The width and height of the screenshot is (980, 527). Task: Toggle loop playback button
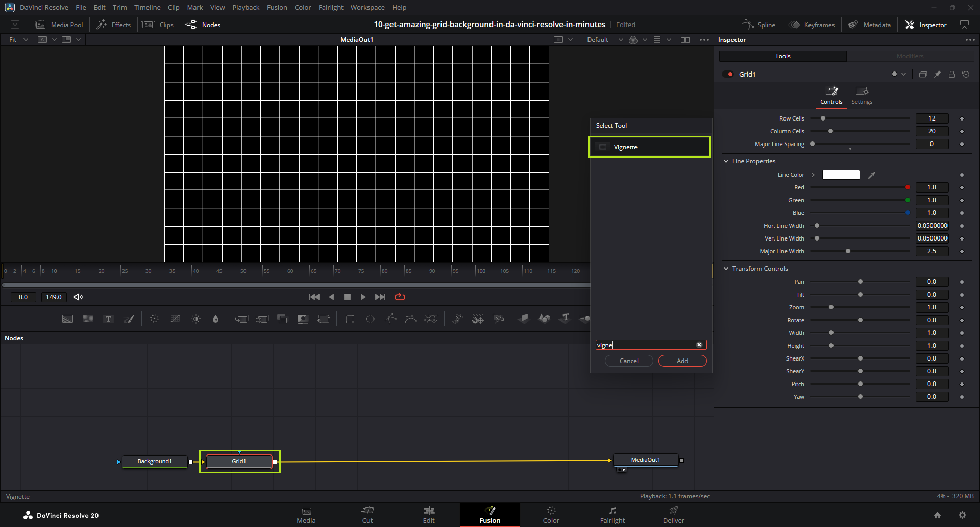(x=400, y=297)
